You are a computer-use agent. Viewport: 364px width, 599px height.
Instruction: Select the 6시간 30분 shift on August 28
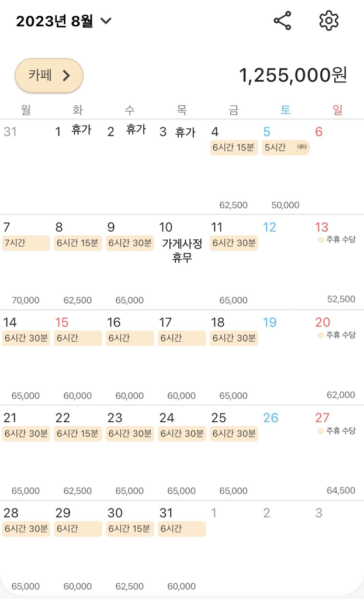(26, 529)
